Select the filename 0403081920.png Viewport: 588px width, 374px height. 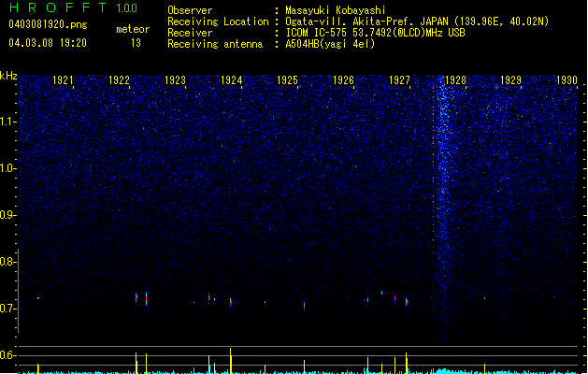[x=48, y=24]
